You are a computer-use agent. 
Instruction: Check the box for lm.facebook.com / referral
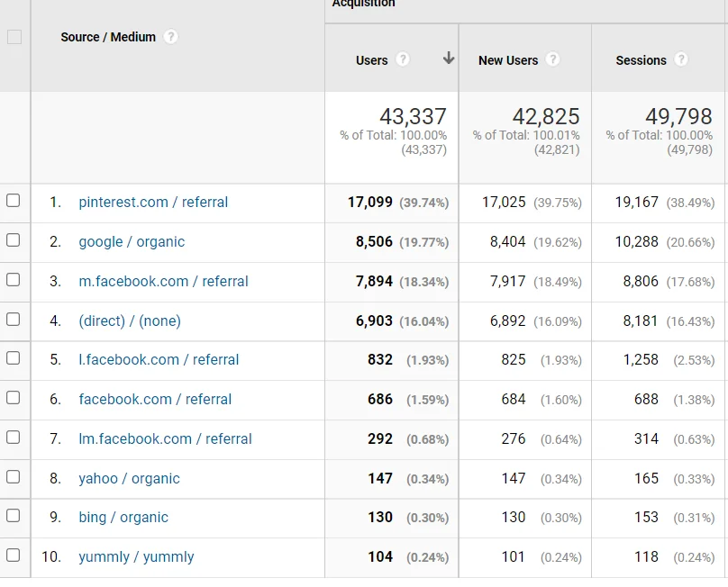pyautogui.click(x=13, y=438)
